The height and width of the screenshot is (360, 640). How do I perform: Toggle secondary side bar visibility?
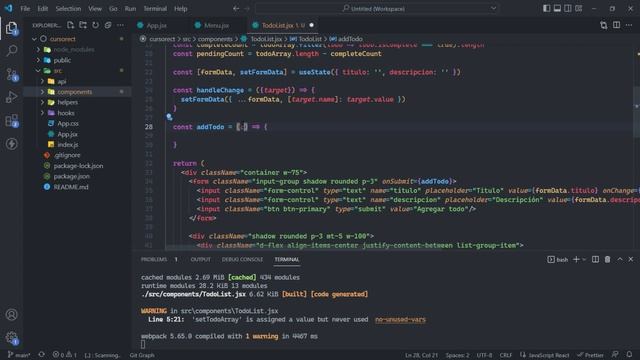pyautogui.click(x=568, y=8)
